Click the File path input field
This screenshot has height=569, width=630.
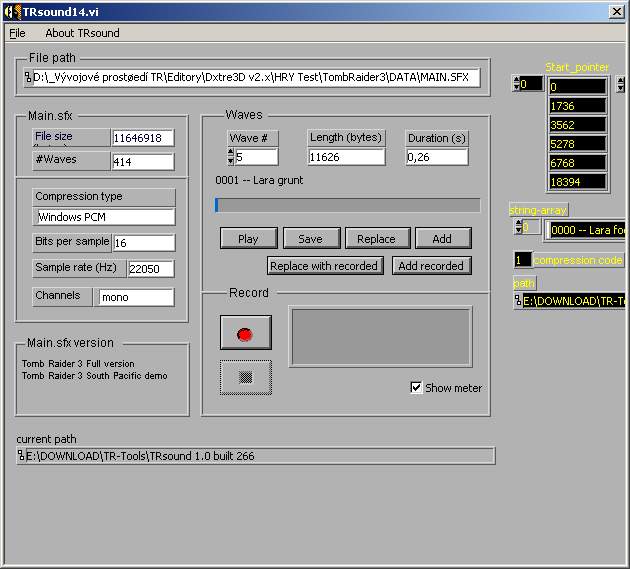[256, 77]
